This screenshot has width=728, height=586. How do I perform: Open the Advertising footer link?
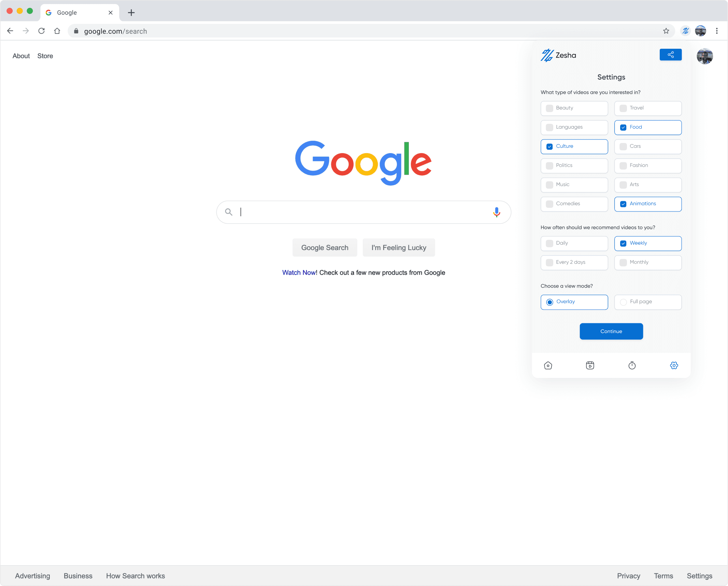32,576
